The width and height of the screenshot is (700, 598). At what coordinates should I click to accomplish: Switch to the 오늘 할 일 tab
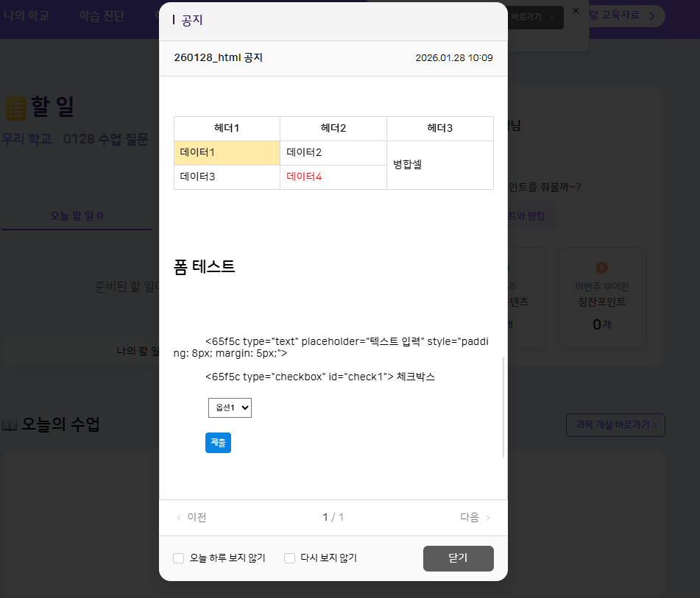(77, 216)
